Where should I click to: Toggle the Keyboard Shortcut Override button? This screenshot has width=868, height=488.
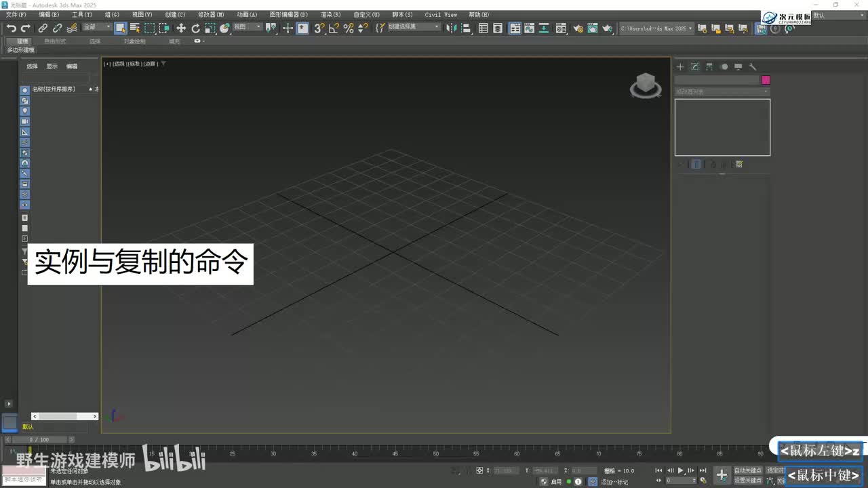[302, 28]
